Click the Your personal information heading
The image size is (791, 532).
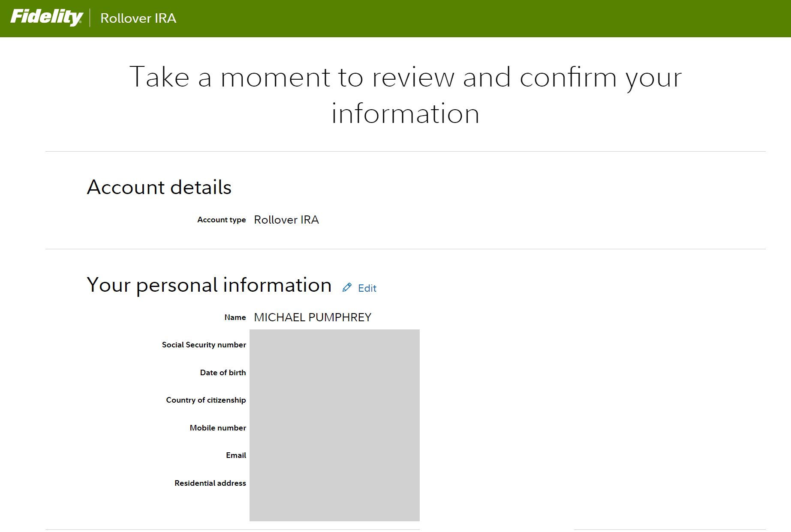coord(209,285)
